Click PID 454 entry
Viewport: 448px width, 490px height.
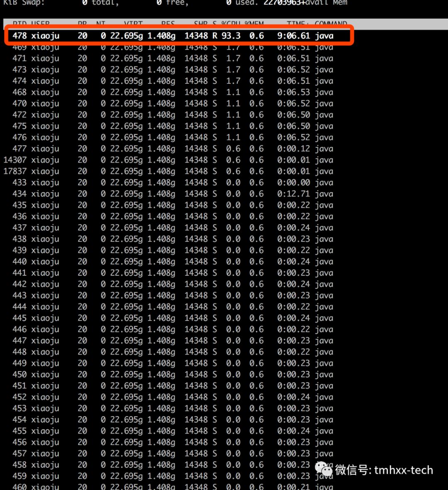click(19, 420)
